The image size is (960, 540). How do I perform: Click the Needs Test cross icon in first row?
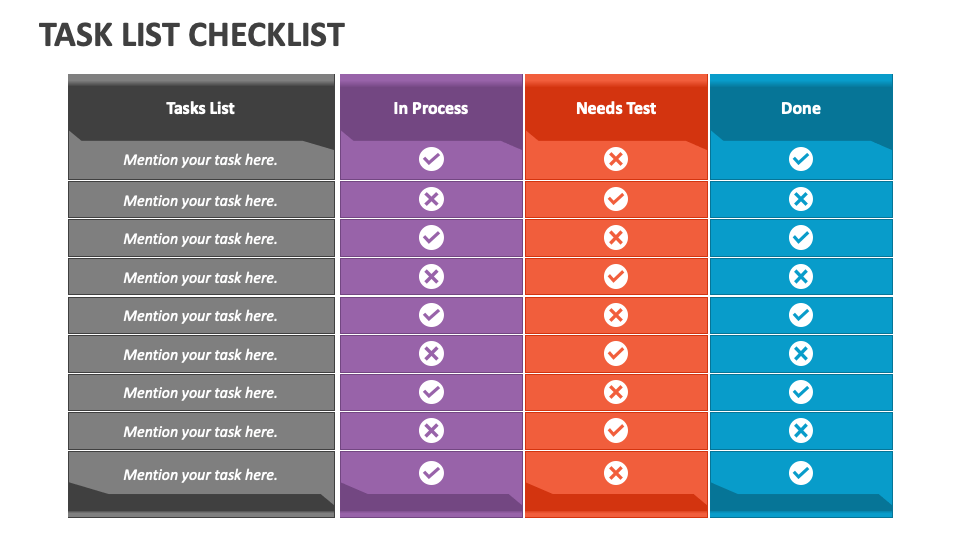tap(616, 159)
